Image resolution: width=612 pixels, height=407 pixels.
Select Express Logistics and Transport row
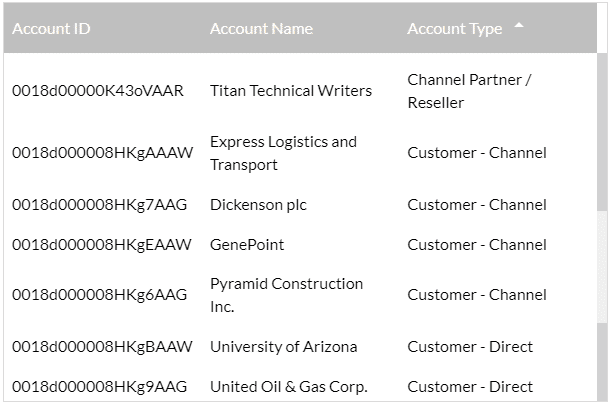pyautogui.click(x=283, y=153)
